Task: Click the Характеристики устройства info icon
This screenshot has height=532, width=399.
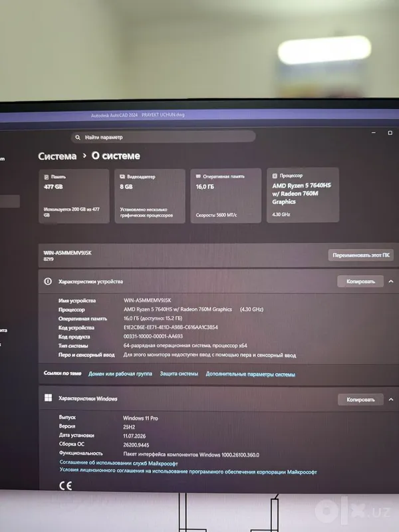Action: [x=48, y=281]
